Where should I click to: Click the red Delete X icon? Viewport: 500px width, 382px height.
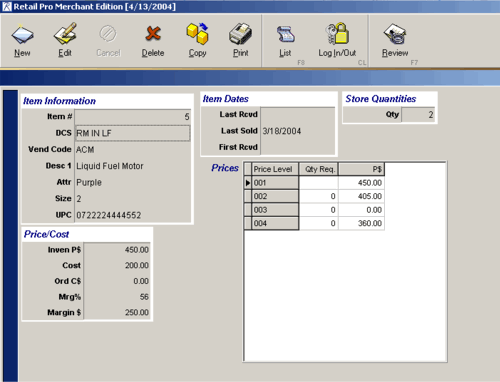pyautogui.click(x=153, y=34)
